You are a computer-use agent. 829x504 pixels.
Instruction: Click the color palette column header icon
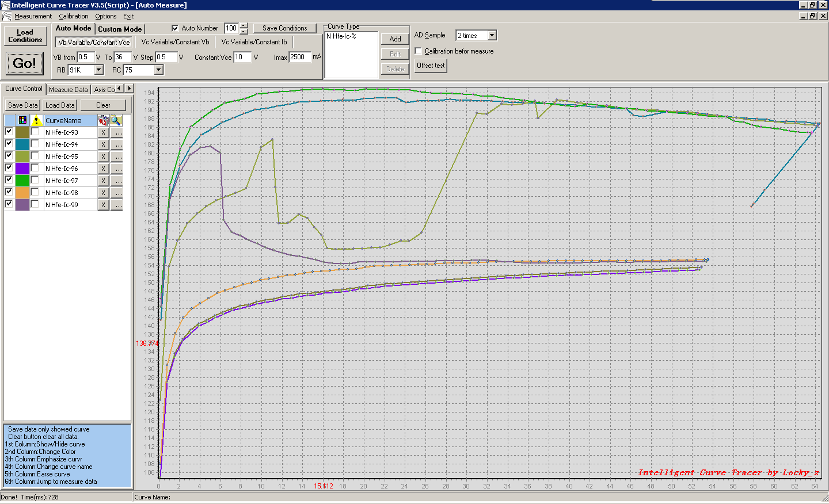[22, 120]
